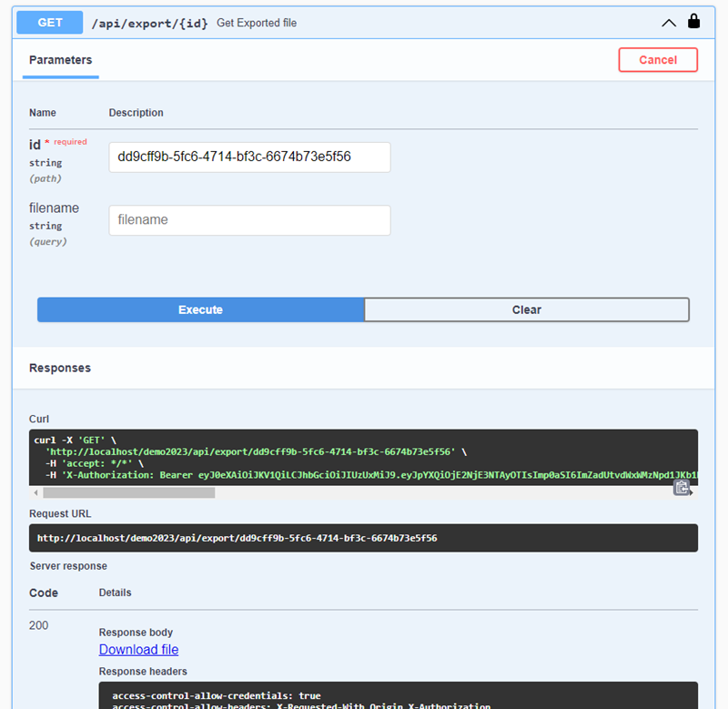The height and width of the screenshot is (709, 728).
Task: Click the id path parameter field
Action: (249, 157)
